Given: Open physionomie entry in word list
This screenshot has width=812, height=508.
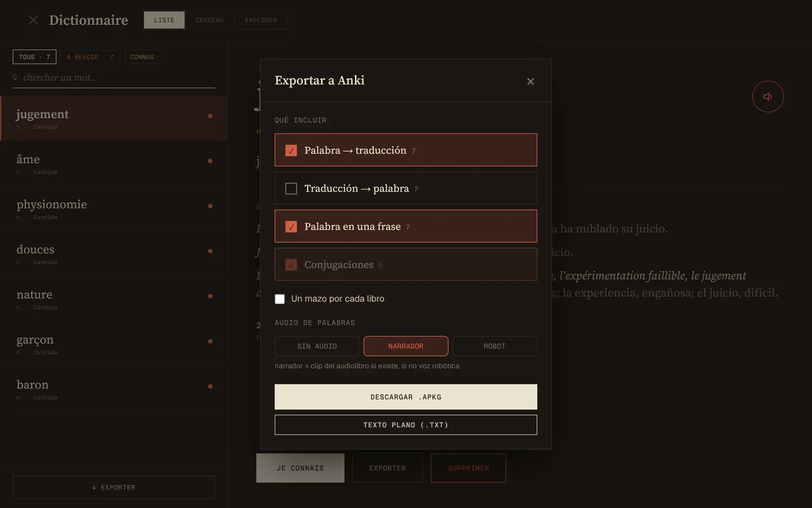Looking at the screenshot, I should [114, 209].
